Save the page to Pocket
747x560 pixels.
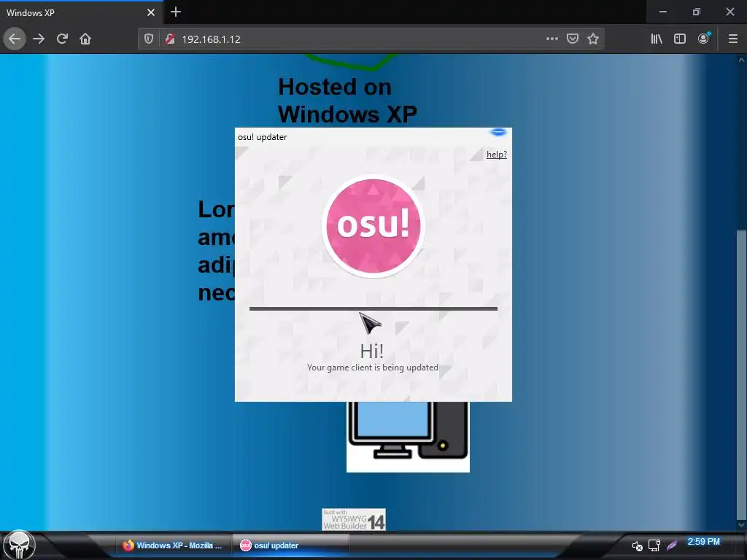pyautogui.click(x=572, y=39)
